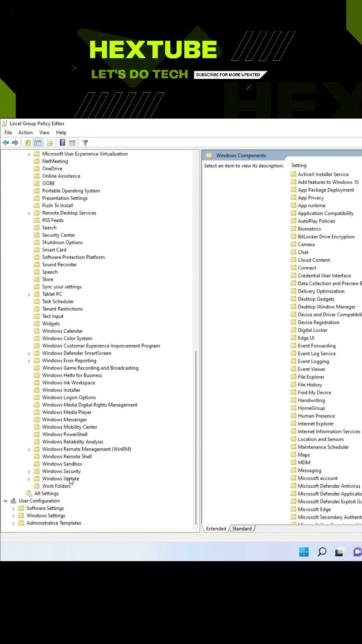
Task: Expand the Windows Security node
Action: [x=29, y=472]
